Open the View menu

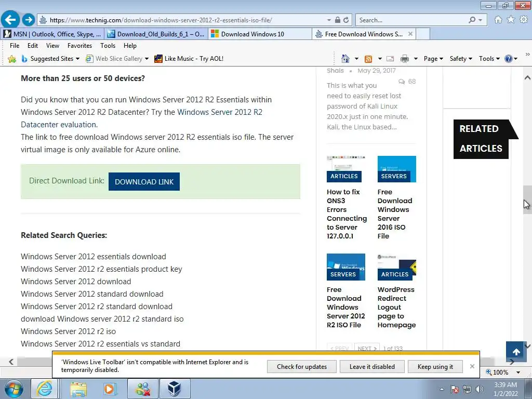tap(52, 46)
